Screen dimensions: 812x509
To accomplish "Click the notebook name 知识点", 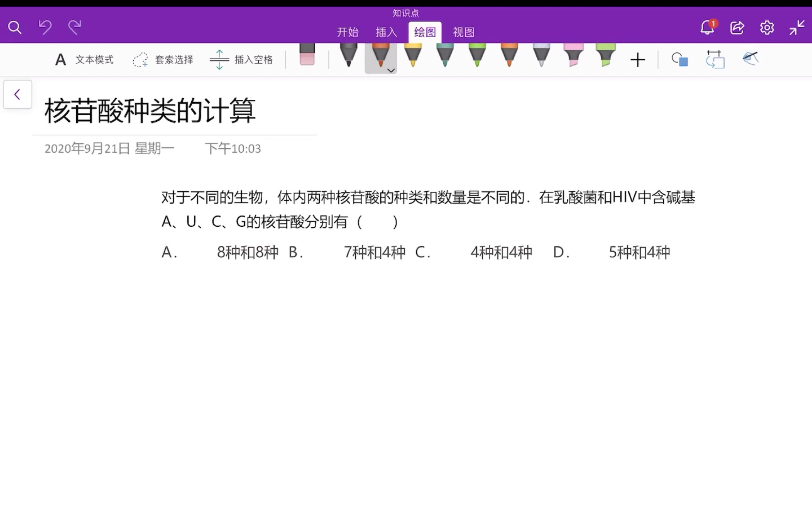I will tap(406, 13).
